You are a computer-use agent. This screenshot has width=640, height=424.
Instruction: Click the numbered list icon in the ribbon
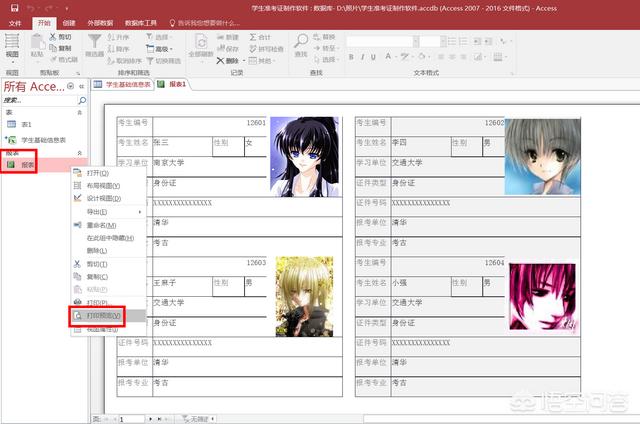[463, 41]
